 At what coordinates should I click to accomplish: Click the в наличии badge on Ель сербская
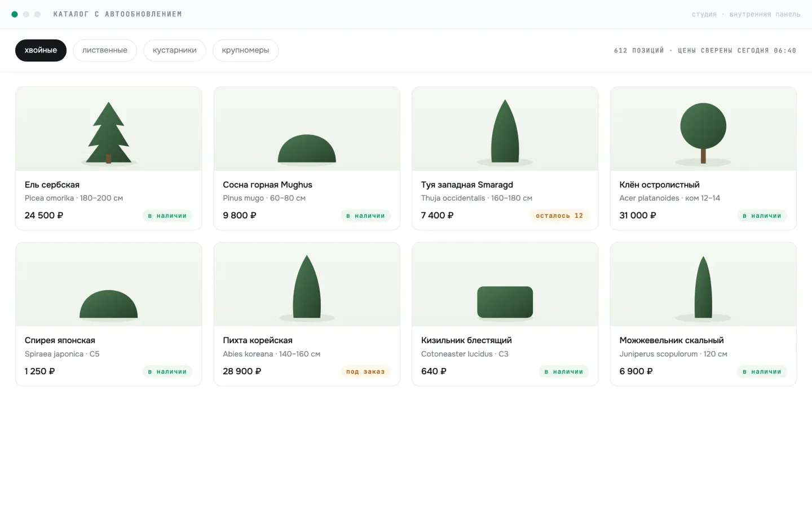[167, 216]
